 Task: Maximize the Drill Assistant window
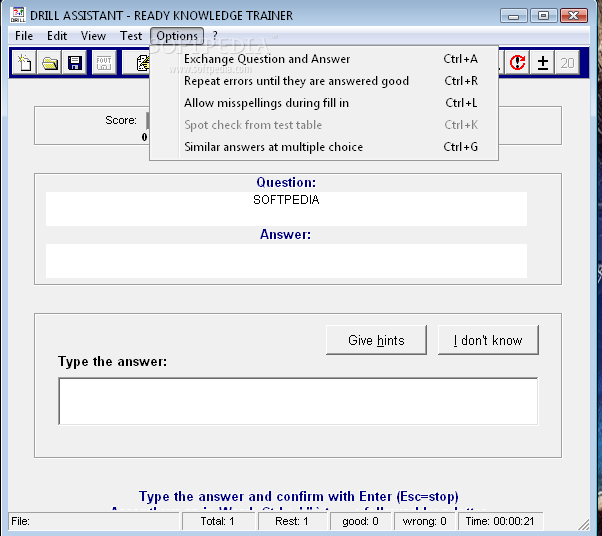(543, 16)
